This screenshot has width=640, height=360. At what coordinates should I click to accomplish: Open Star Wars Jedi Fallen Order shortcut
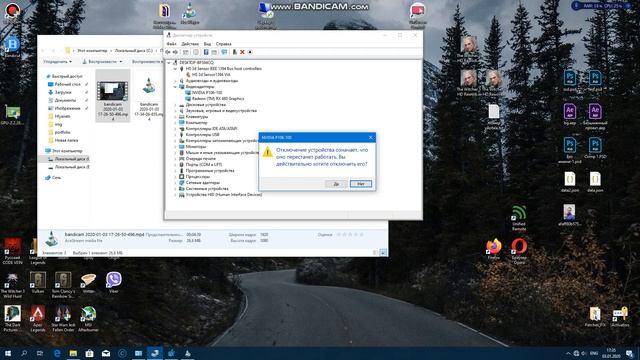pos(63,319)
